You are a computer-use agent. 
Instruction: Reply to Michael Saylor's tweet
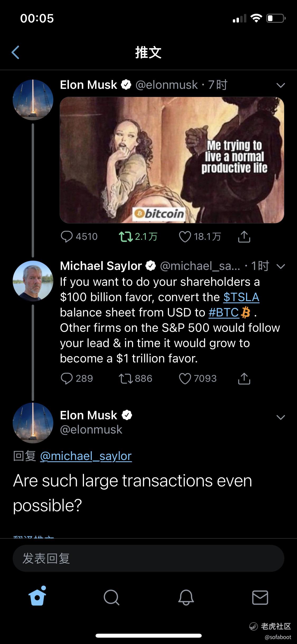67,379
